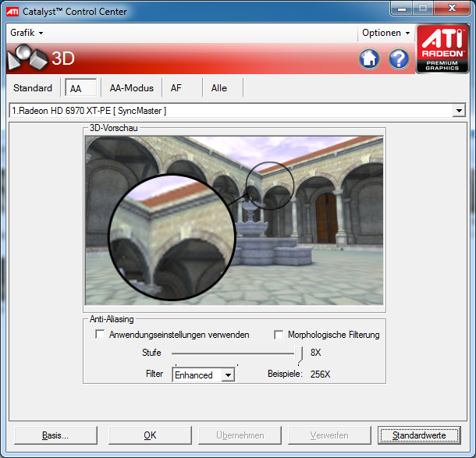Open the Grafik dropdown menu
The width and height of the screenshot is (476, 458).
27,33
